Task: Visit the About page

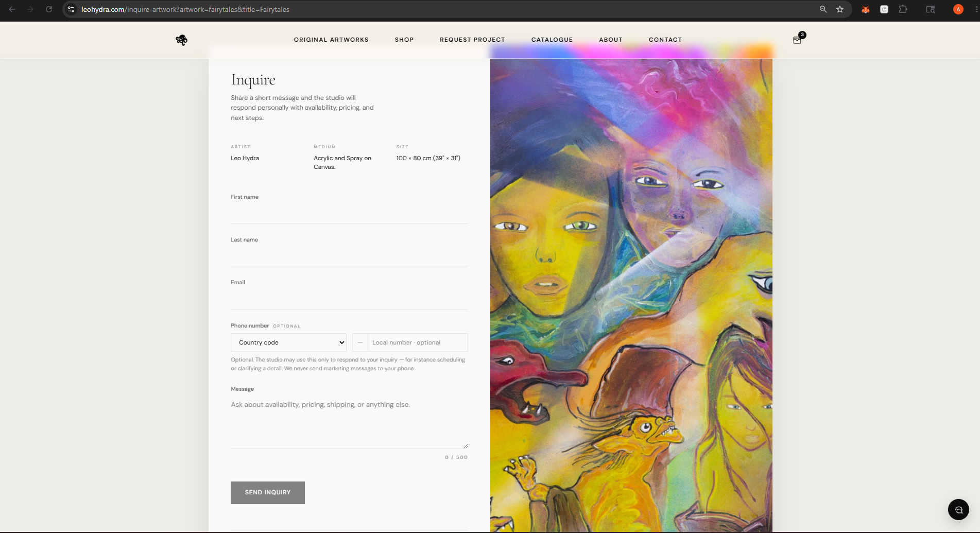Action: coord(611,40)
